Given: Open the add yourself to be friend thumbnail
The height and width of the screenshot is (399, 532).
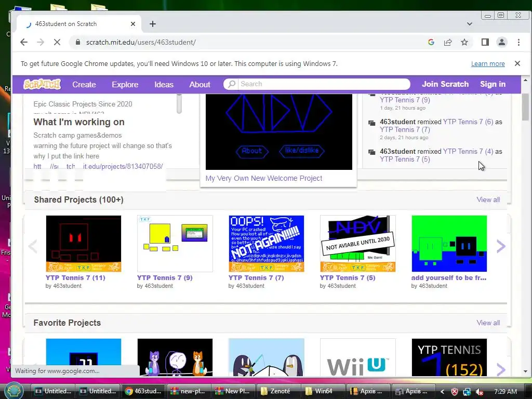Looking at the screenshot, I should [x=449, y=244].
